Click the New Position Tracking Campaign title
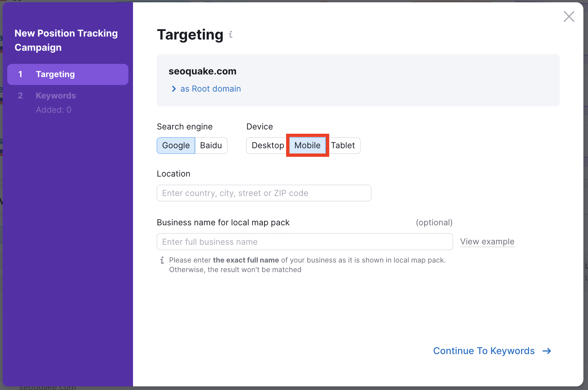Image resolution: width=588 pixels, height=390 pixels. click(66, 40)
